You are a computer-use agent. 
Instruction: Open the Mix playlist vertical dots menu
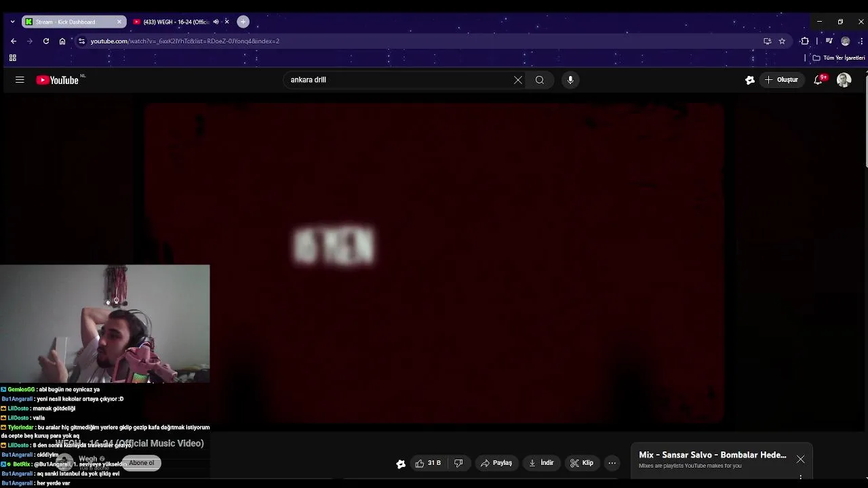pyautogui.click(x=801, y=477)
